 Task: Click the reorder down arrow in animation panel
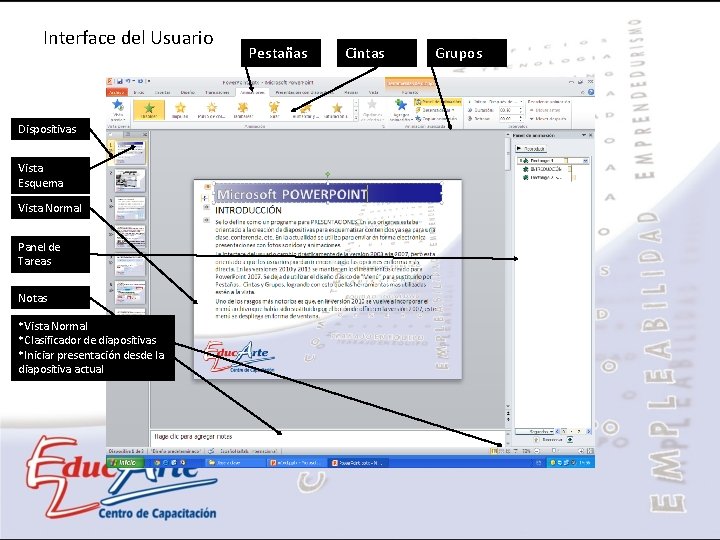570,440
